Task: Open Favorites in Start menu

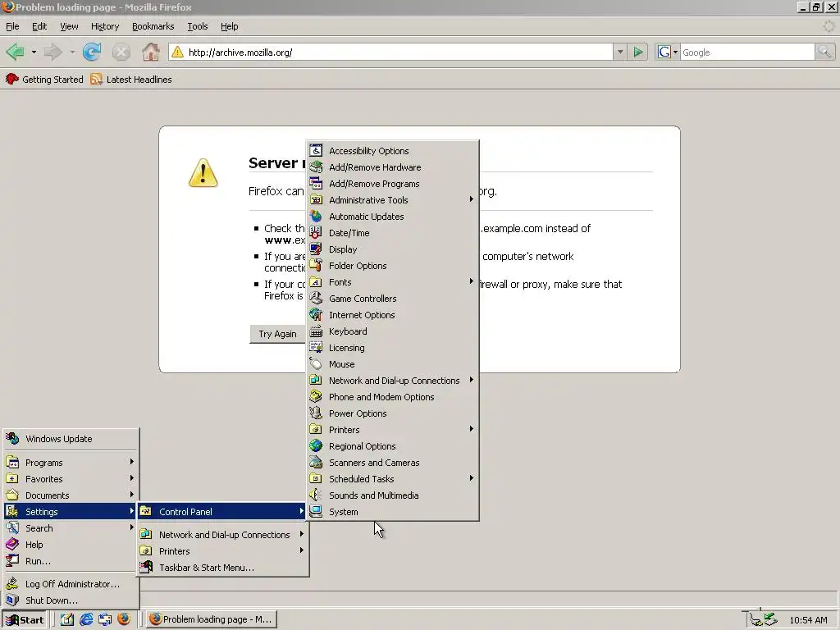Action: click(71, 479)
